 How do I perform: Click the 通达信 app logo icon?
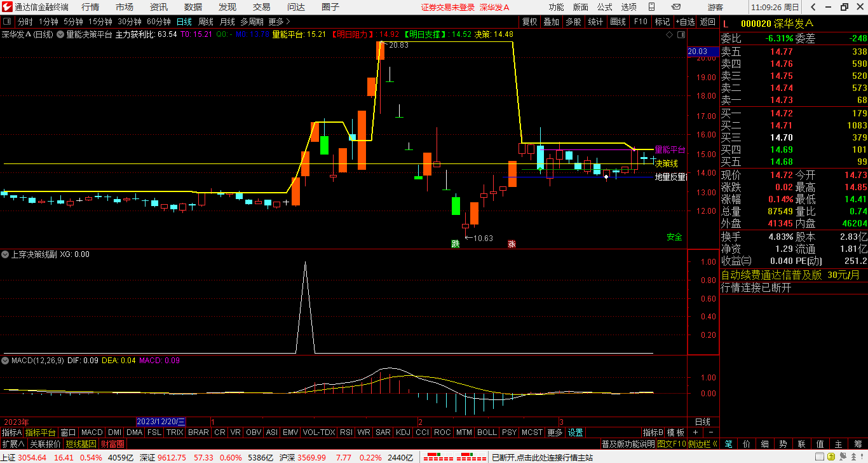coord(7,7)
